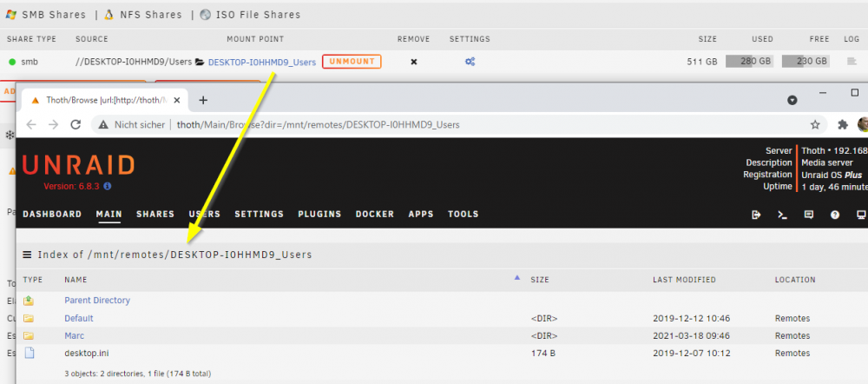Image resolution: width=868 pixels, height=384 pixels.
Task: Close the Thoth/Browse browser tab
Action: (x=177, y=100)
